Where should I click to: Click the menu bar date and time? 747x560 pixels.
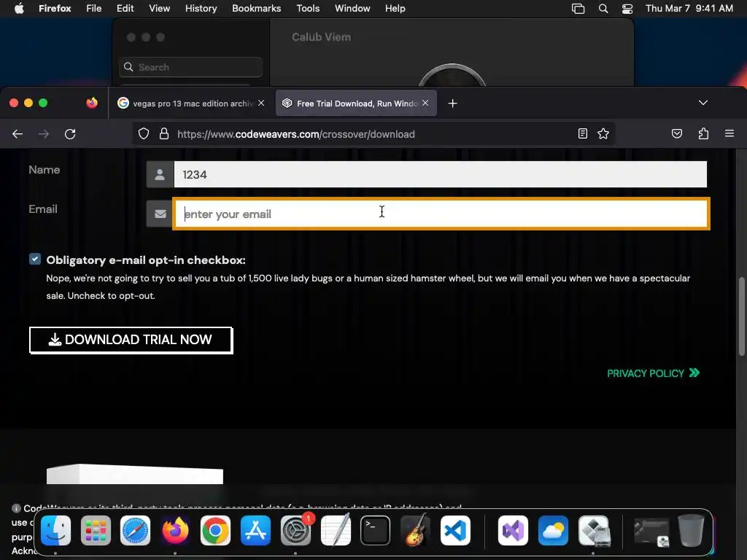(x=689, y=9)
